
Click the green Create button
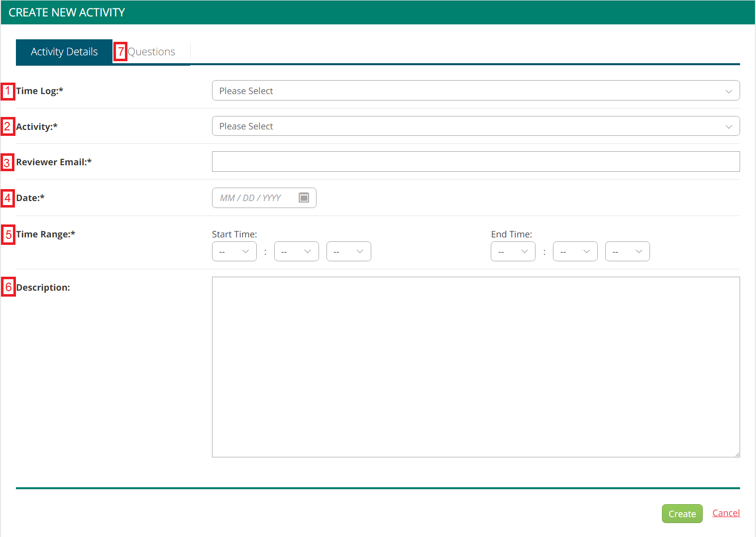(x=682, y=514)
